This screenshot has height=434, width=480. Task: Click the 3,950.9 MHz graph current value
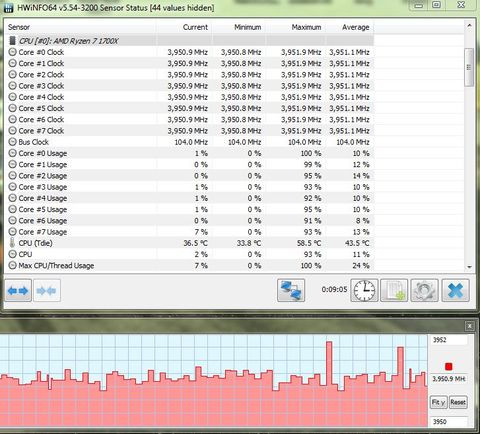449,379
